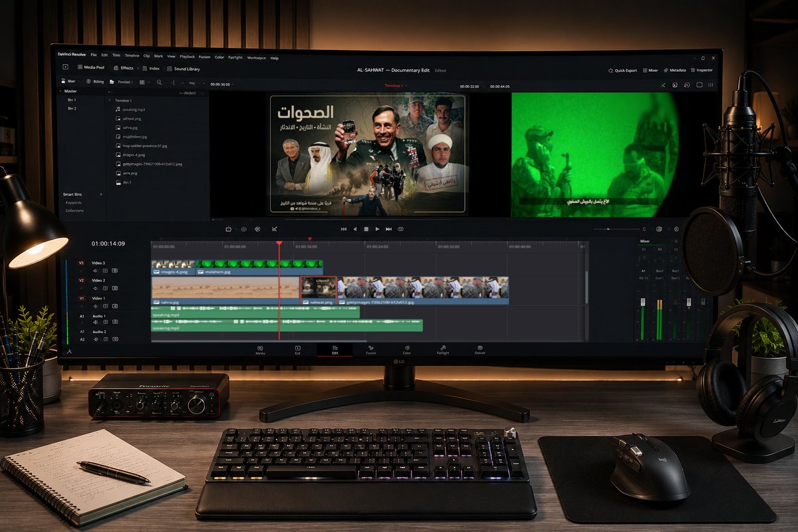Open the Trim menu
798x532 pixels.
coord(116,55)
